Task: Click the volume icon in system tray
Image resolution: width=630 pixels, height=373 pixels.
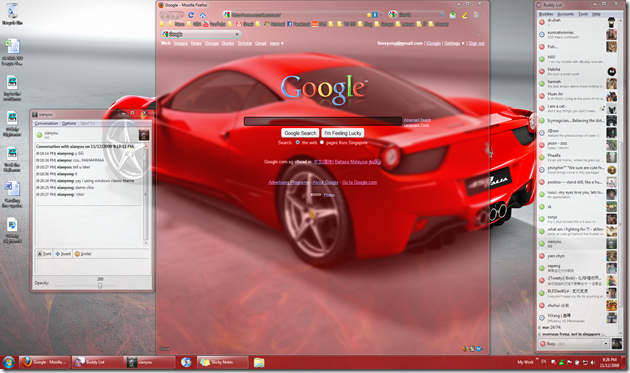Action: [x=593, y=363]
